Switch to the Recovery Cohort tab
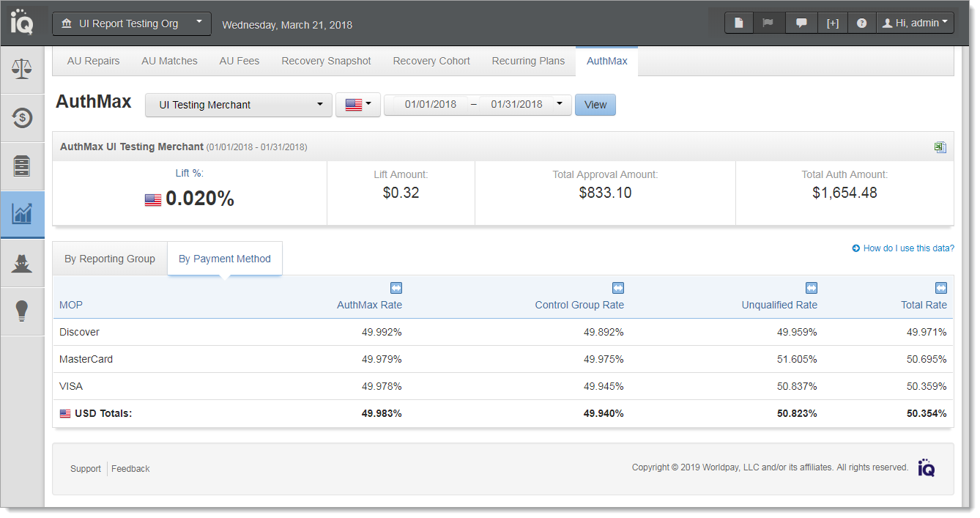980x518 pixels. coord(431,61)
